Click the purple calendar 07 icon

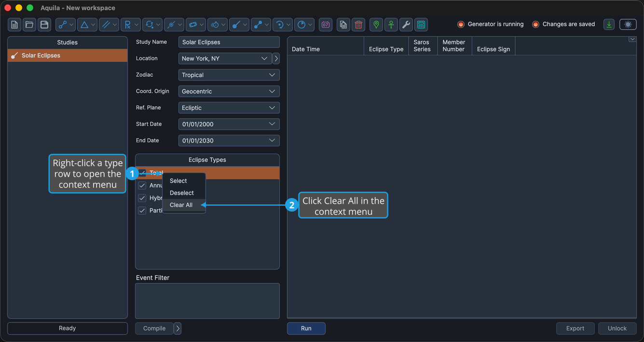[326, 25]
